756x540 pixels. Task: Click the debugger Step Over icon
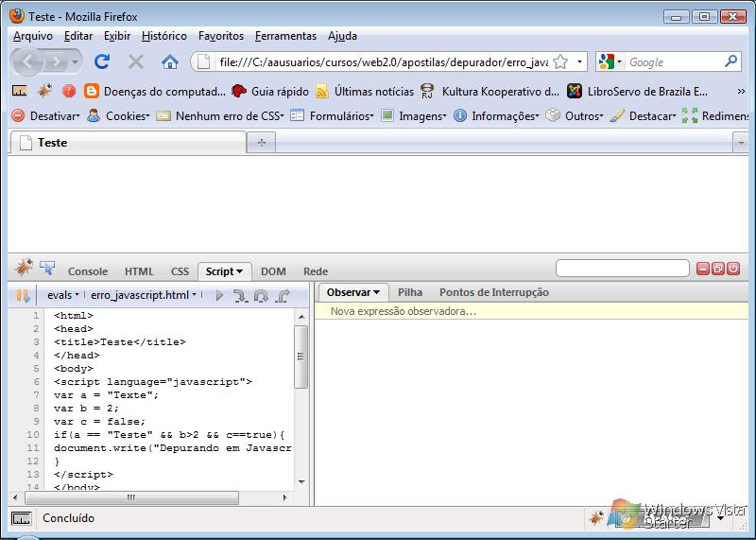(261, 295)
